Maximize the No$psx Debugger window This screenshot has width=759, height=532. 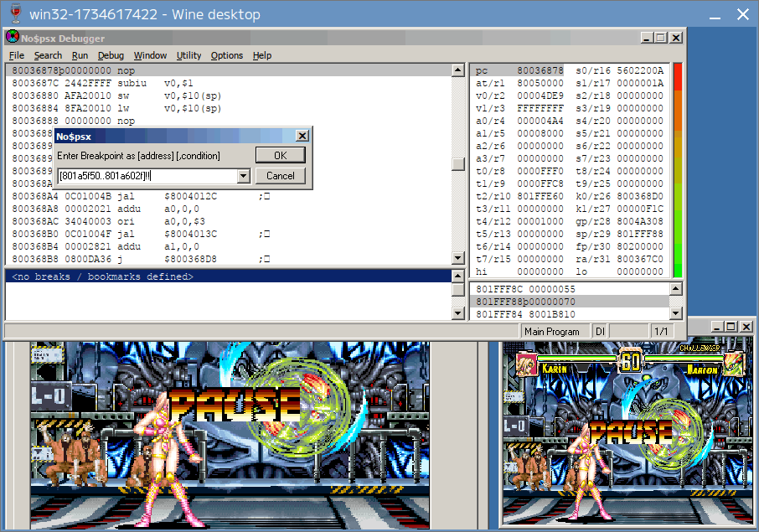(661, 38)
